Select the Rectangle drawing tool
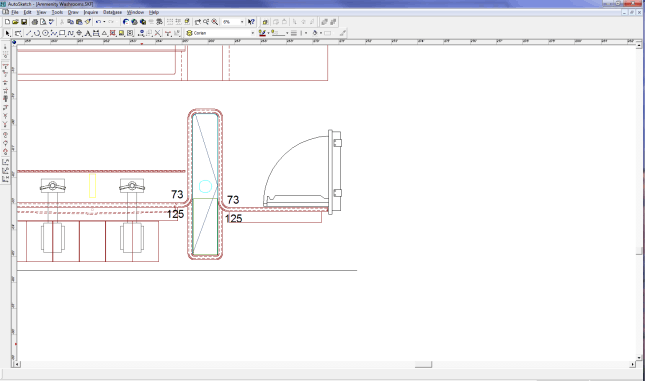The width and height of the screenshot is (645, 381). pos(62,33)
